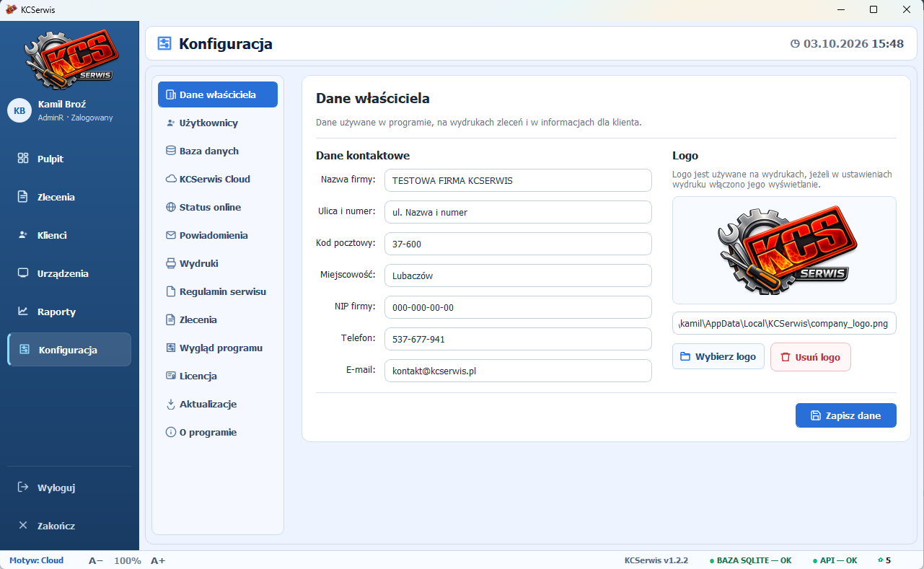Click the Status online globe icon
The image size is (924, 569).
171,207
